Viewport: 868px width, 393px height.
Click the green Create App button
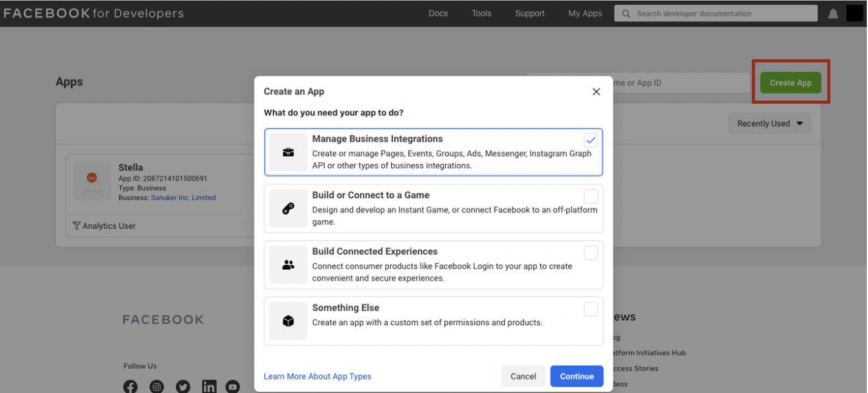point(790,82)
